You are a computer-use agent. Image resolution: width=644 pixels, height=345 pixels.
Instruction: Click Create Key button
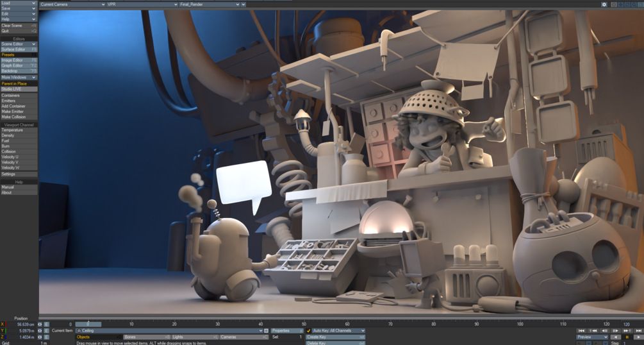[x=336, y=337]
